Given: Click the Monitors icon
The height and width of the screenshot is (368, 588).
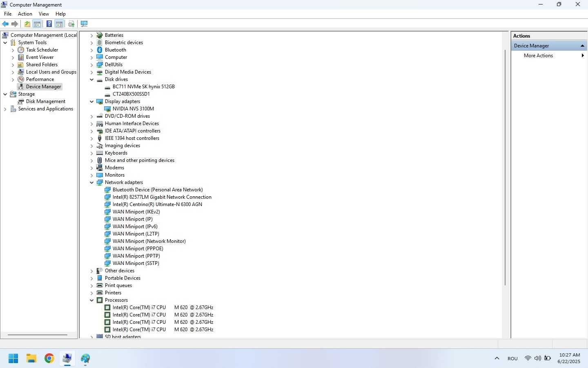Looking at the screenshot, I should (99, 175).
